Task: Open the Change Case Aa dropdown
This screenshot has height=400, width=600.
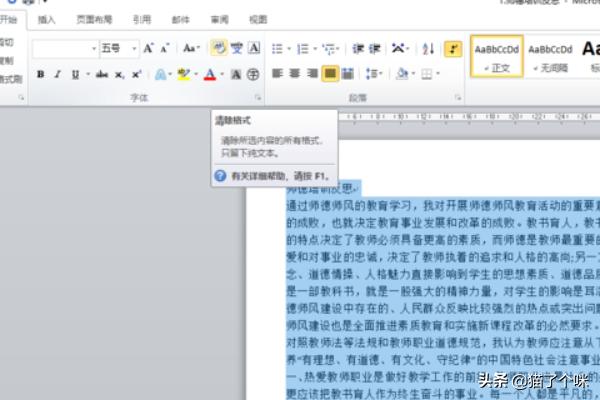Action: [191, 49]
